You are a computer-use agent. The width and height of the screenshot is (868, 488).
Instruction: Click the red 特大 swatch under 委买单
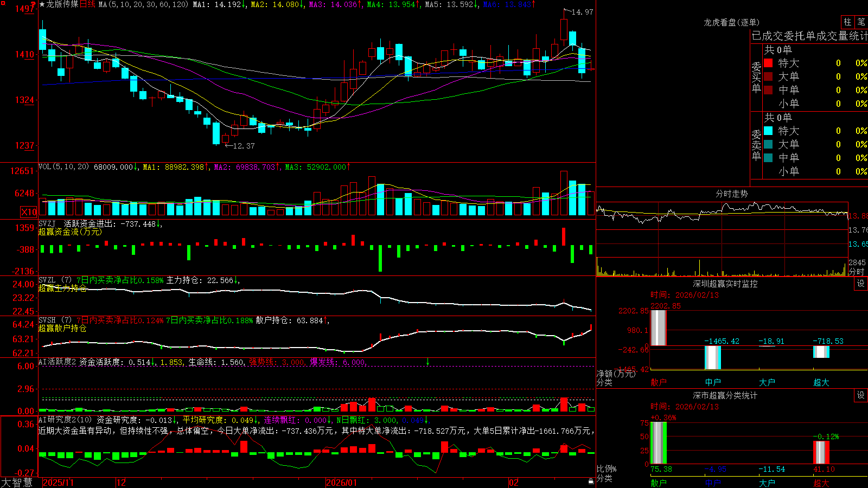tap(768, 63)
